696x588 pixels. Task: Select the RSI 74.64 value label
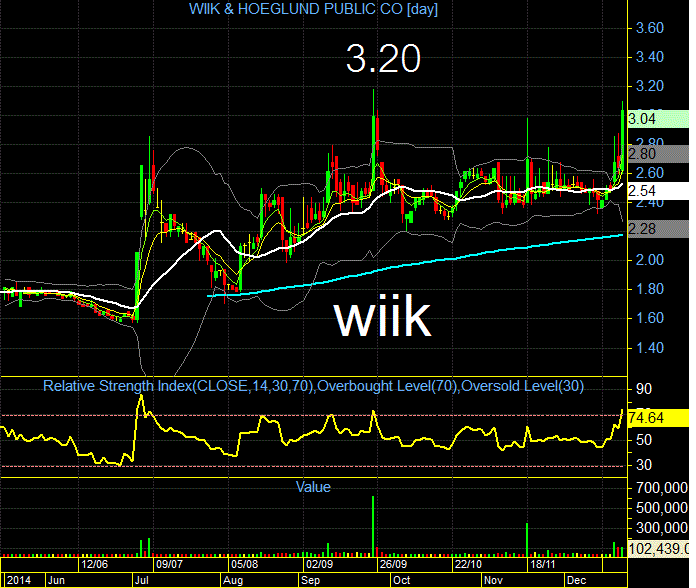click(659, 418)
